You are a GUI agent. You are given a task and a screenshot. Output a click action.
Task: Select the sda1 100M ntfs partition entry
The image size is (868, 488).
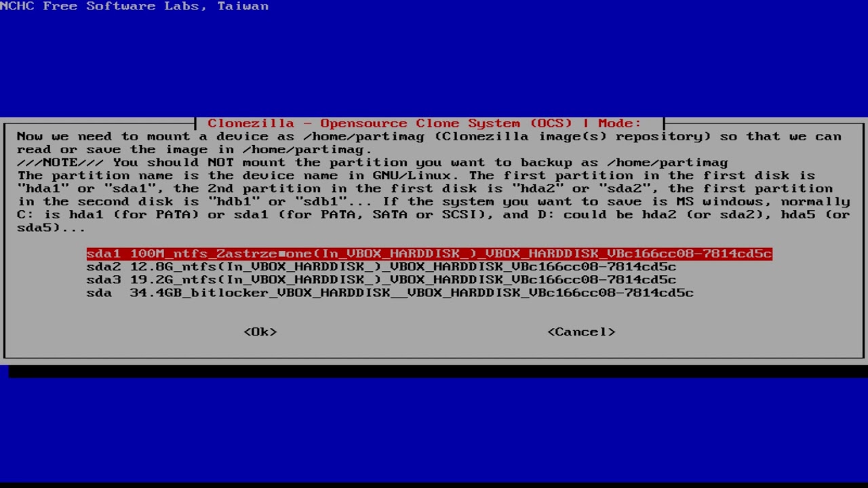pos(429,253)
